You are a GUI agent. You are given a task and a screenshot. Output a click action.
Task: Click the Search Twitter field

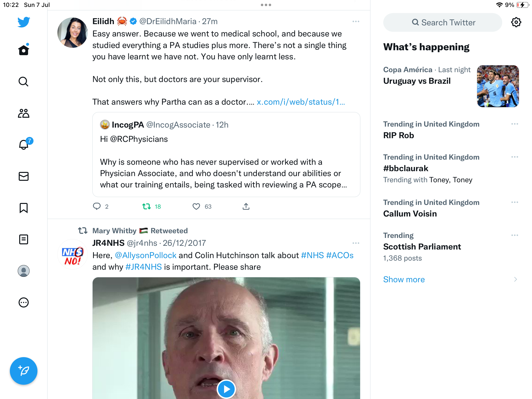[x=443, y=22]
